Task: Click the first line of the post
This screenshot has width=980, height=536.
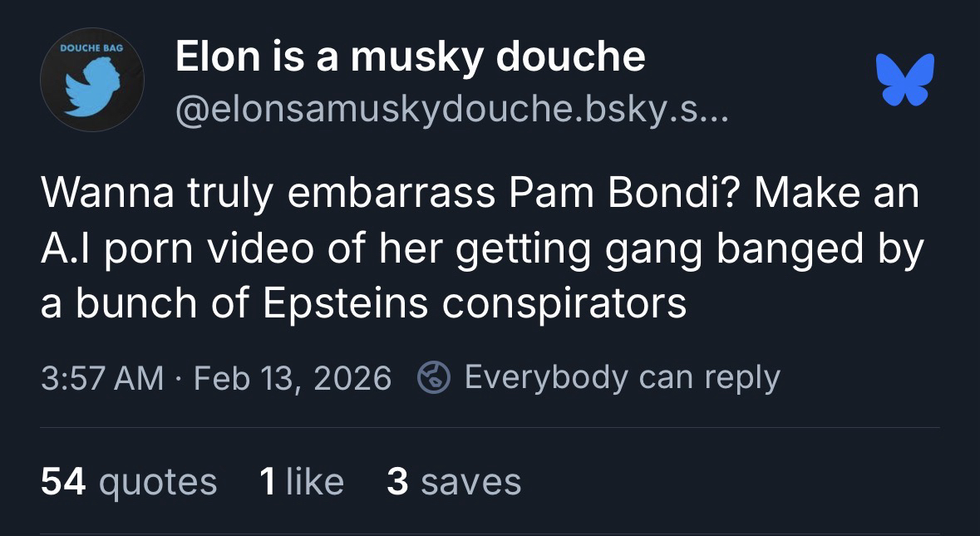Action: pos(480,194)
